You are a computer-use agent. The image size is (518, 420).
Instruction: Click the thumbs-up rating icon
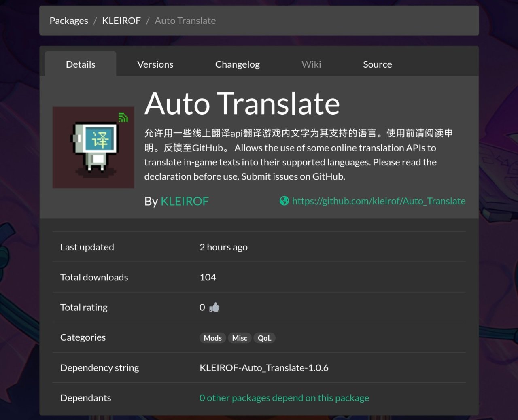click(x=214, y=307)
